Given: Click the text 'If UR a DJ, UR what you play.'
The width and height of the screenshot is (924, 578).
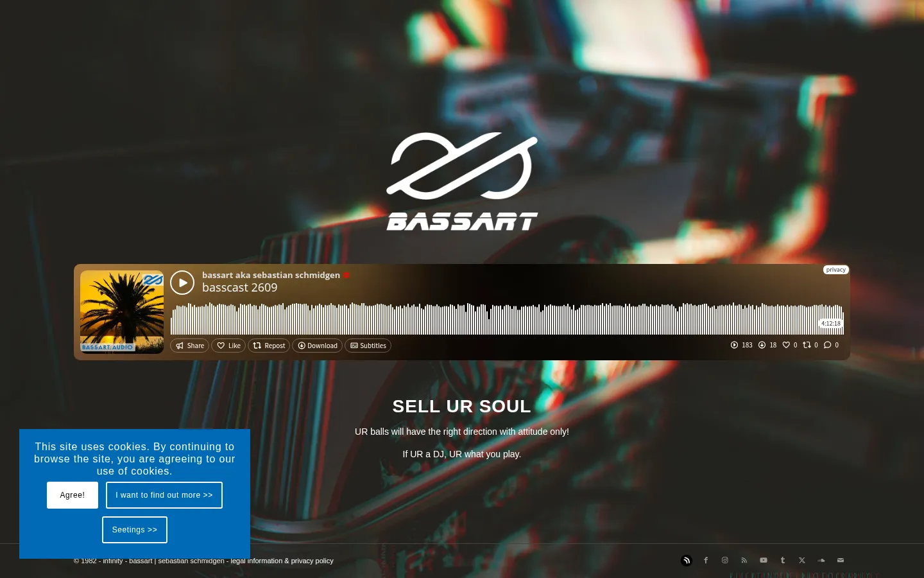Looking at the screenshot, I should pos(462,454).
